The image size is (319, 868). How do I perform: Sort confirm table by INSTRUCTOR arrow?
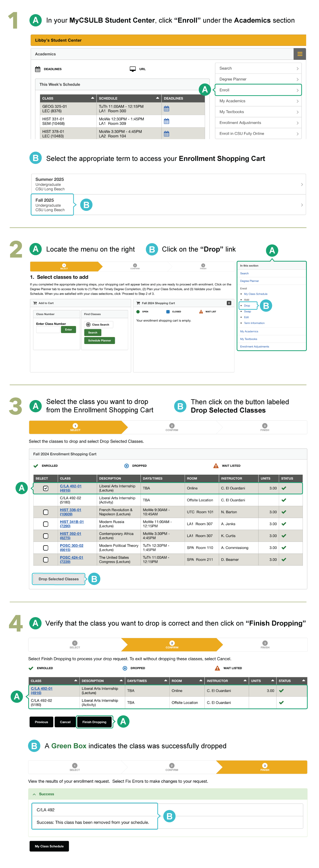245,680
